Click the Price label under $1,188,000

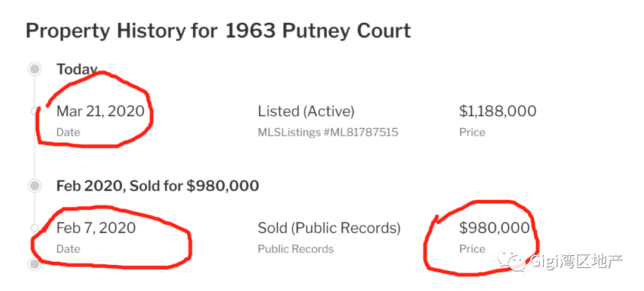(472, 132)
